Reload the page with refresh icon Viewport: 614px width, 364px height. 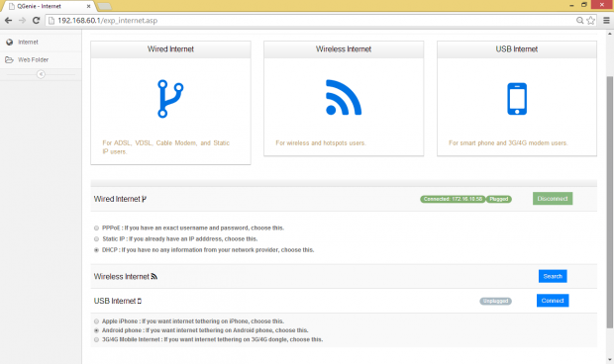[x=36, y=21]
